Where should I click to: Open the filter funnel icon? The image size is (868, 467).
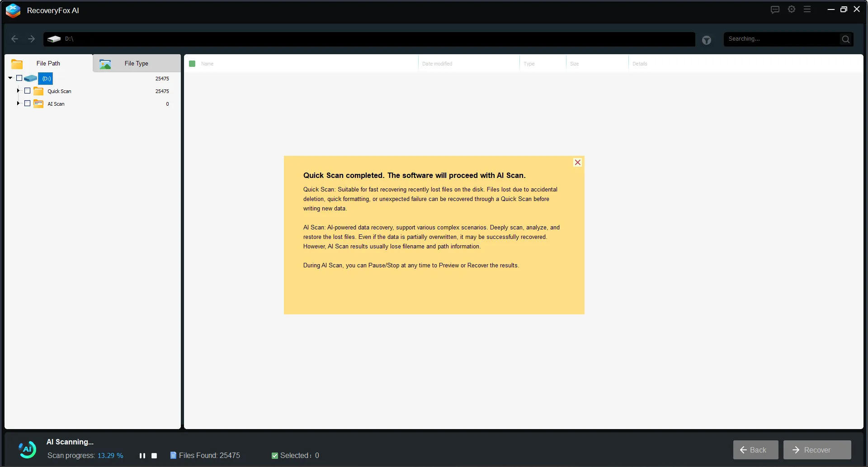point(707,40)
